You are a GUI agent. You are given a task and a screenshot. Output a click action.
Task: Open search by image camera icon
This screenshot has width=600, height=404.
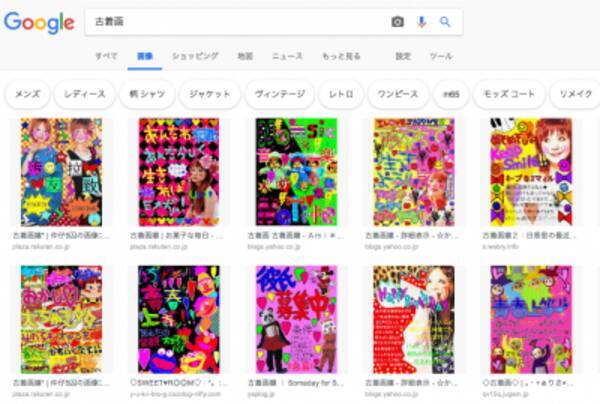click(x=398, y=22)
